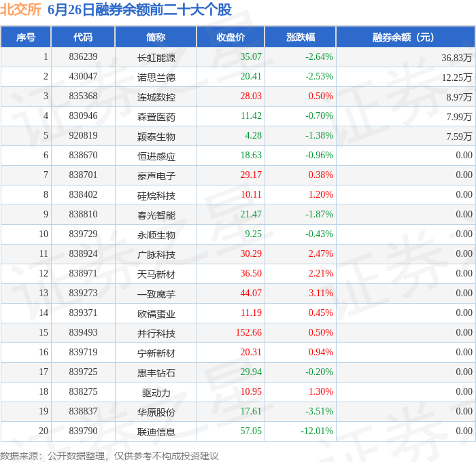Select the stock name 永顺生物
Screen dimensions: 476x462
coord(156,235)
